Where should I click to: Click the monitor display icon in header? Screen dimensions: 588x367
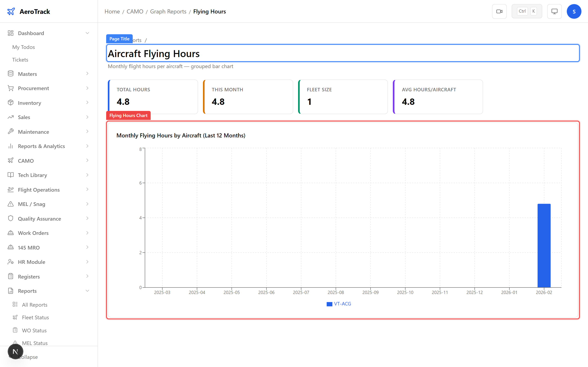pyautogui.click(x=554, y=11)
